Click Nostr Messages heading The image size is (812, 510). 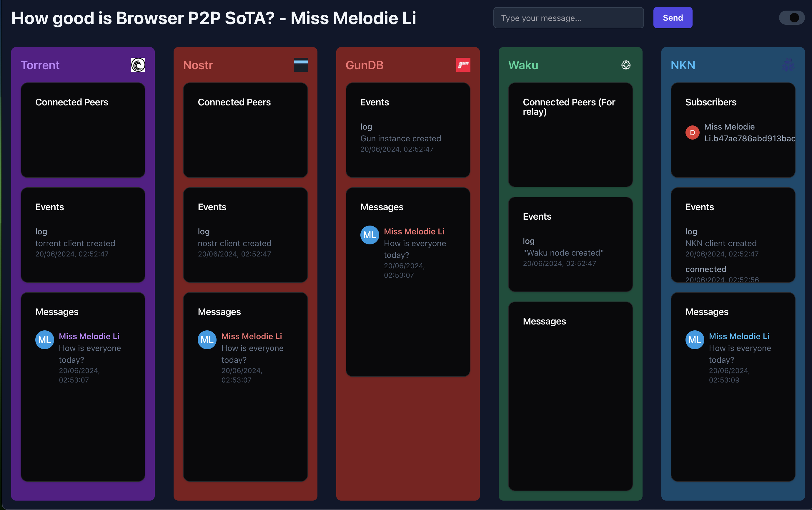click(219, 312)
